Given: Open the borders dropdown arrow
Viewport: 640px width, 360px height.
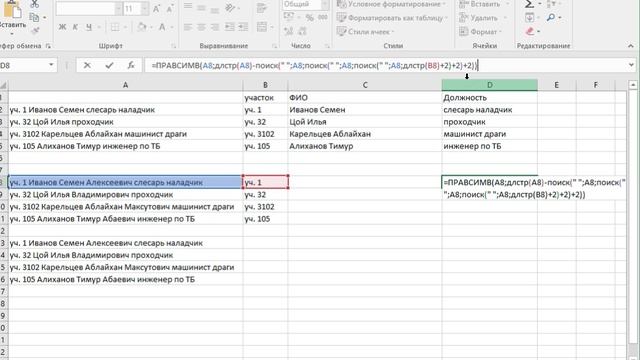Looking at the screenshot, I should click(125, 27).
